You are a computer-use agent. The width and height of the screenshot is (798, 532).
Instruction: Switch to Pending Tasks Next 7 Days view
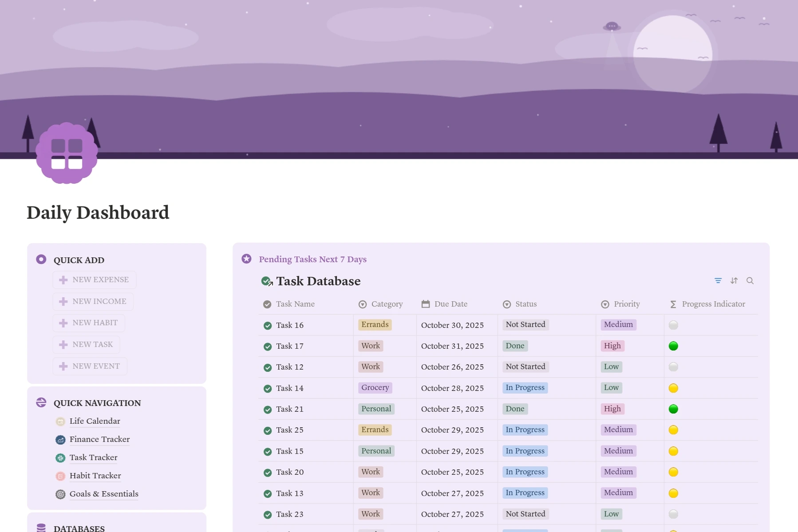click(312, 259)
